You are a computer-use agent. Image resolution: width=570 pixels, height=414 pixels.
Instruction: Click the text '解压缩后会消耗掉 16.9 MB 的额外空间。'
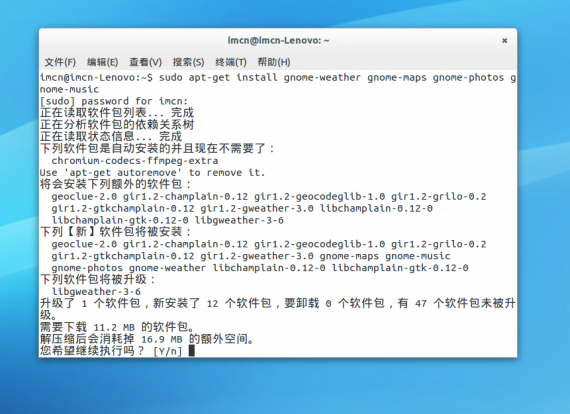point(148,339)
